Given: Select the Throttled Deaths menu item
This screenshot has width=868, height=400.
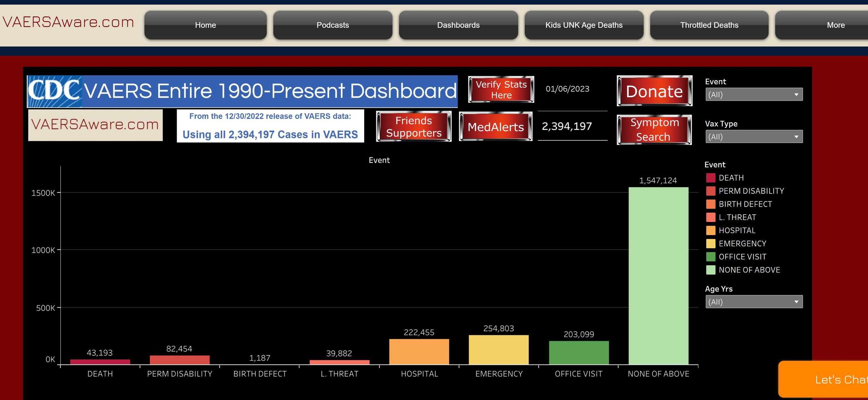Looking at the screenshot, I should coord(709,25).
